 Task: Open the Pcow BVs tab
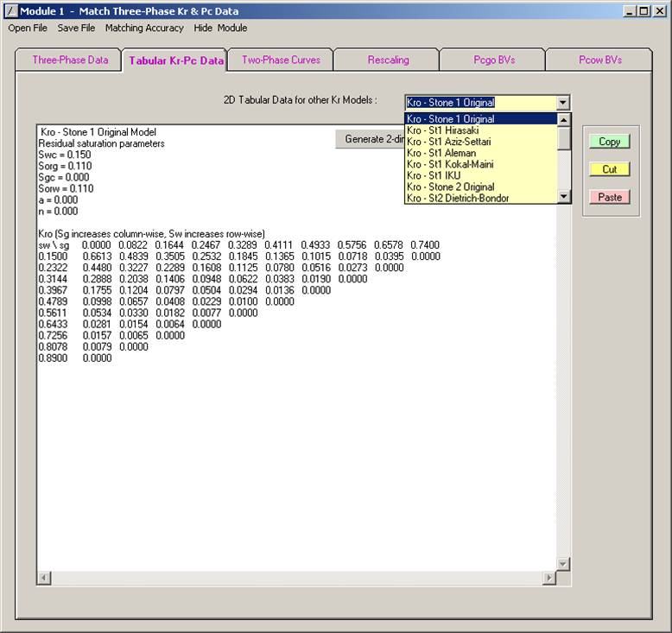599,60
